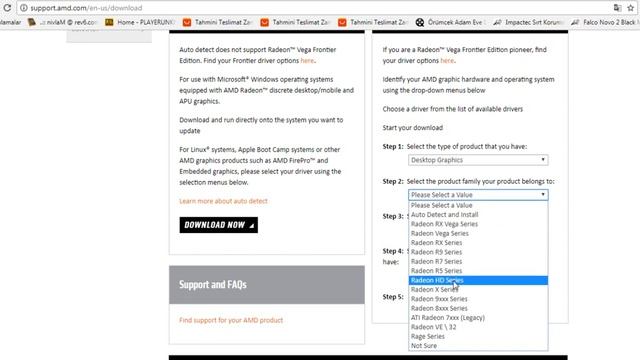Choose Radeon R9 Series option
The width and height of the screenshot is (640, 360).
tap(478, 252)
